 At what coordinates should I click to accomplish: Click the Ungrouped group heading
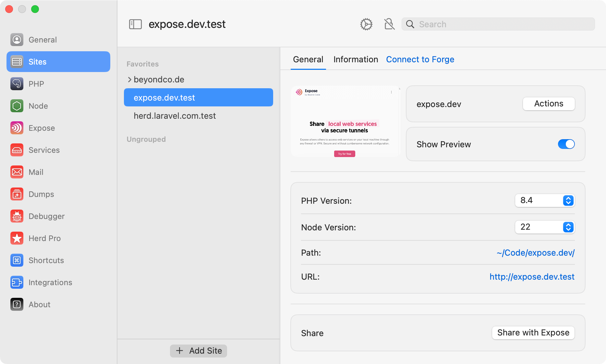click(x=146, y=139)
